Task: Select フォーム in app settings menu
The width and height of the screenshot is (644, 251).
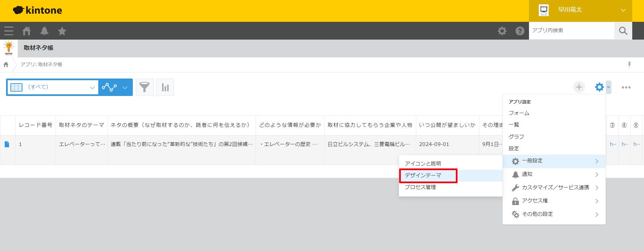Action: pos(519,113)
